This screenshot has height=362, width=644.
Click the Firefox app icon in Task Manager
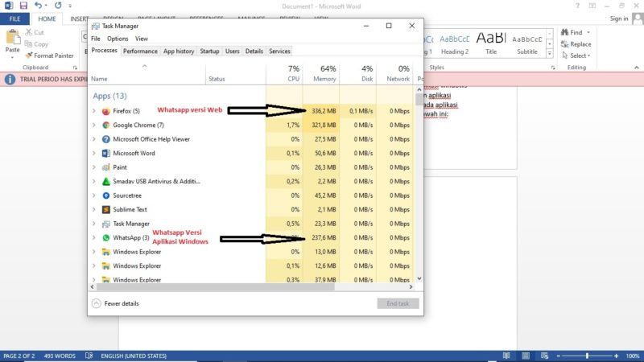coord(106,111)
